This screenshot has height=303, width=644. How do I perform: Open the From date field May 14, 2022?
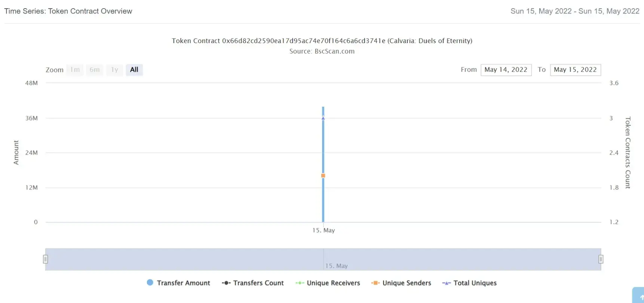pos(506,70)
